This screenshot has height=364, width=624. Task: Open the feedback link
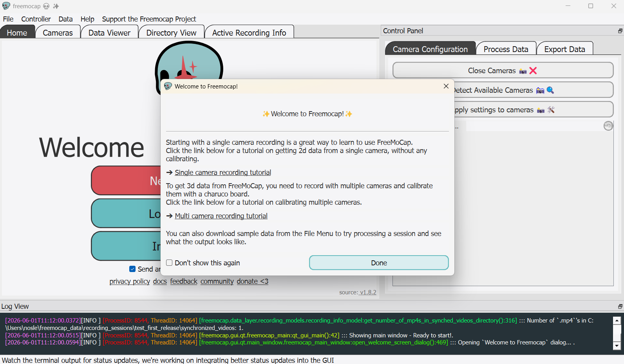point(184,281)
